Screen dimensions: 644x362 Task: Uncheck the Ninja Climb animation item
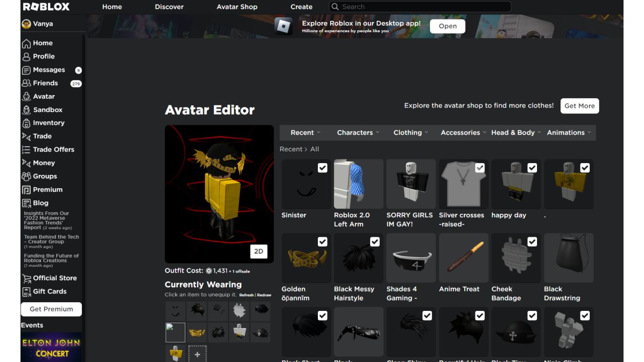[585, 316]
